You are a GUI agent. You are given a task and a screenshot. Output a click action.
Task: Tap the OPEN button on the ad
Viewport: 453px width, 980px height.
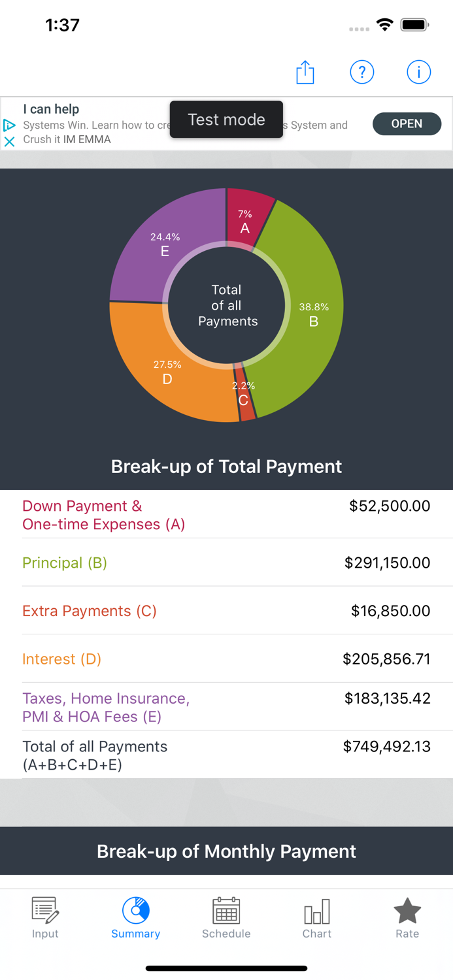coord(407,123)
